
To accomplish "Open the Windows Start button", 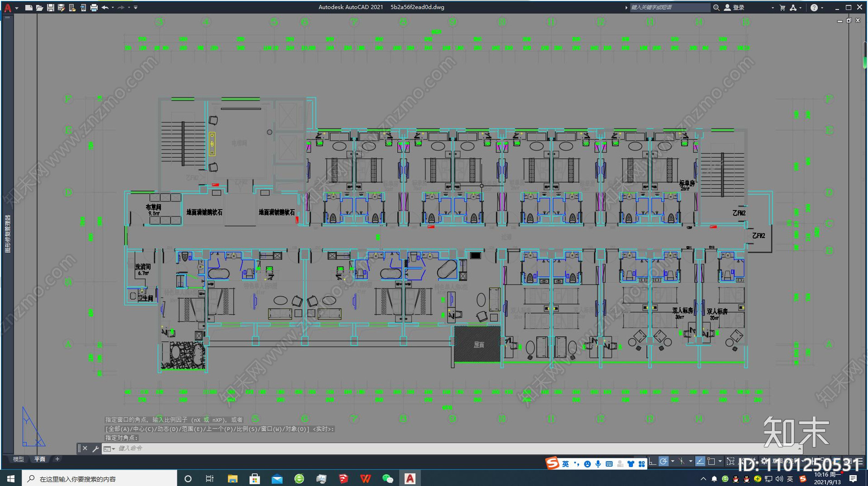I will pos(10,478).
